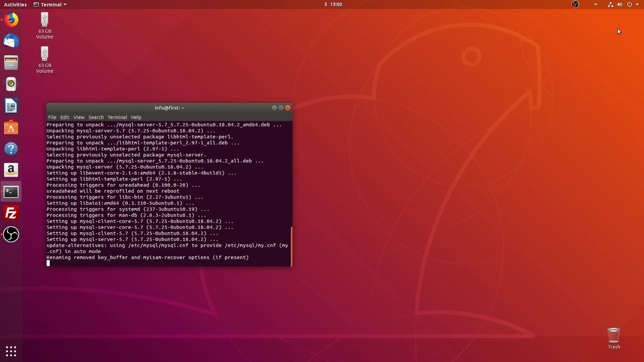This screenshot has height=362, width=644.
Task: Open Ubuntu Software from the dock
Action: pos(11,127)
